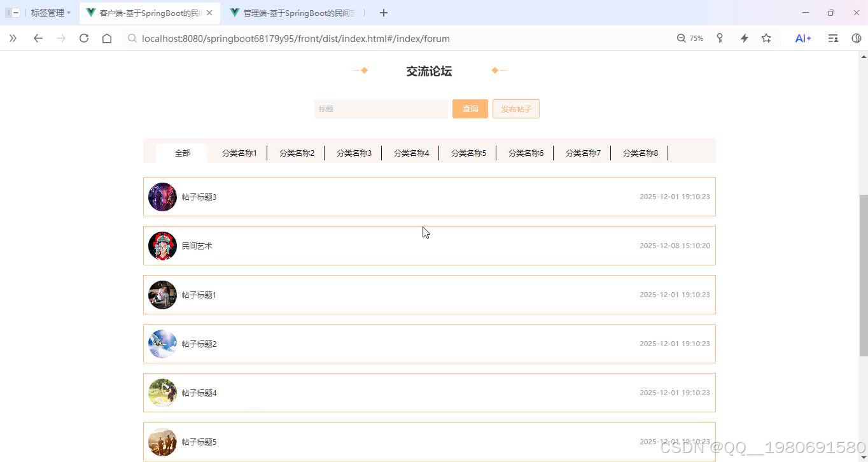Click the tab panel icon left of 标签管理

point(13,13)
